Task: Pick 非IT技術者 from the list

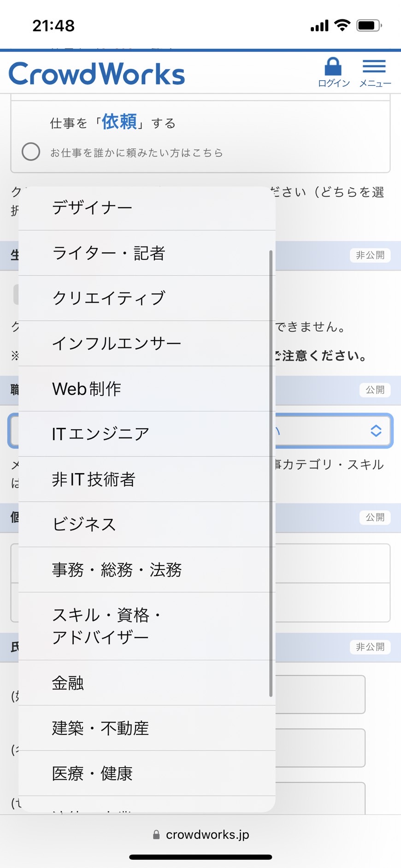Action: click(x=147, y=479)
